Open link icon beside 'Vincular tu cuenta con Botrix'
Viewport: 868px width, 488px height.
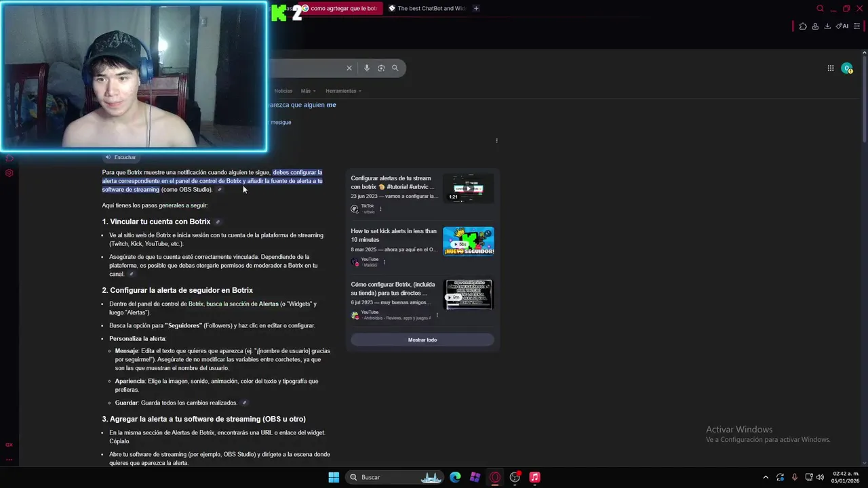click(x=218, y=222)
